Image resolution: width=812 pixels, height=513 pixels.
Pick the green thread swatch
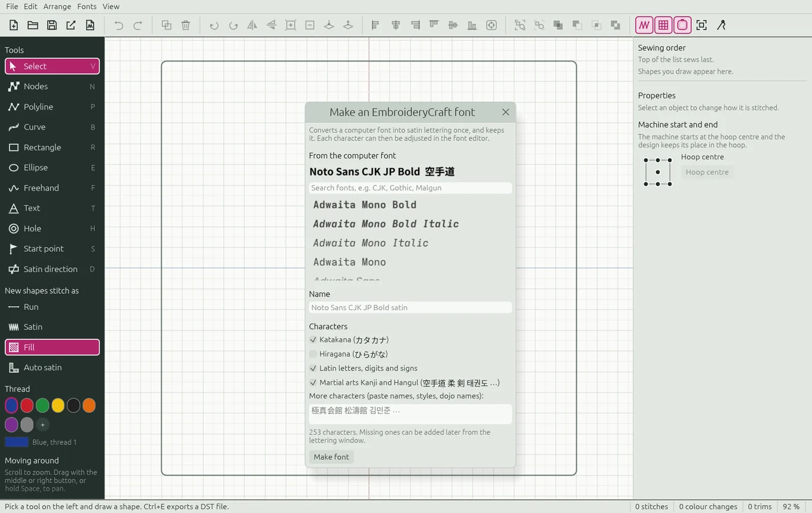(x=42, y=406)
